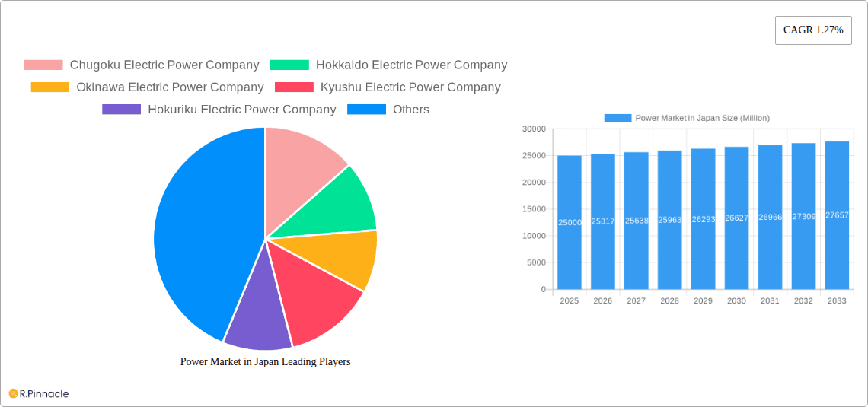Toggle the Okinawa Electric Power Company legend label
This screenshot has height=407, width=868.
coord(170,87)
